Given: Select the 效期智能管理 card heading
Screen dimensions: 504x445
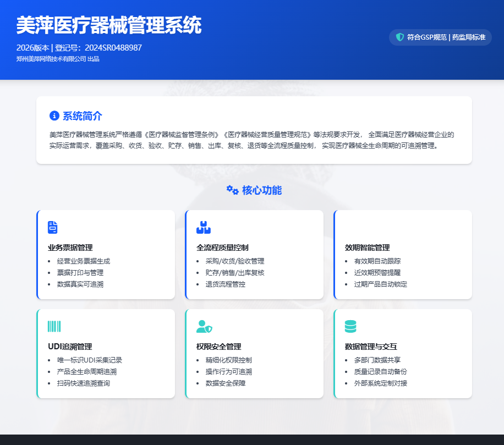Looking at the screenshot, I should pyautogui.click(x=367, y=248).
